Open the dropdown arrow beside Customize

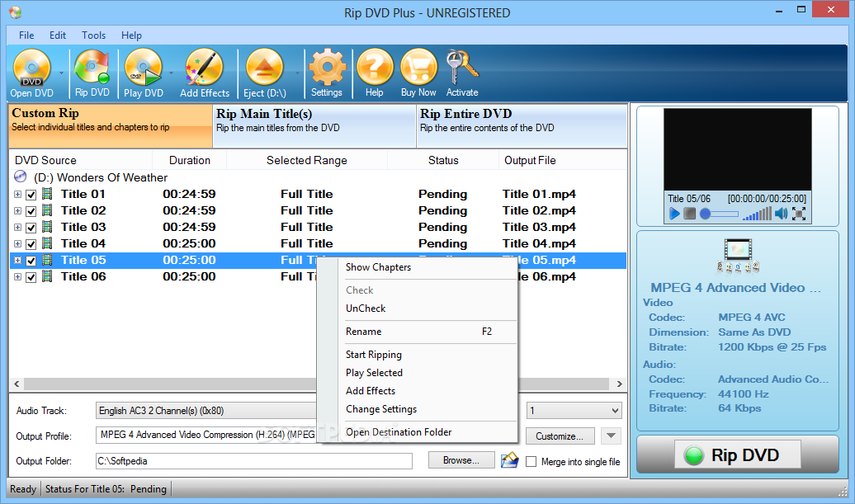coord(611,436)
